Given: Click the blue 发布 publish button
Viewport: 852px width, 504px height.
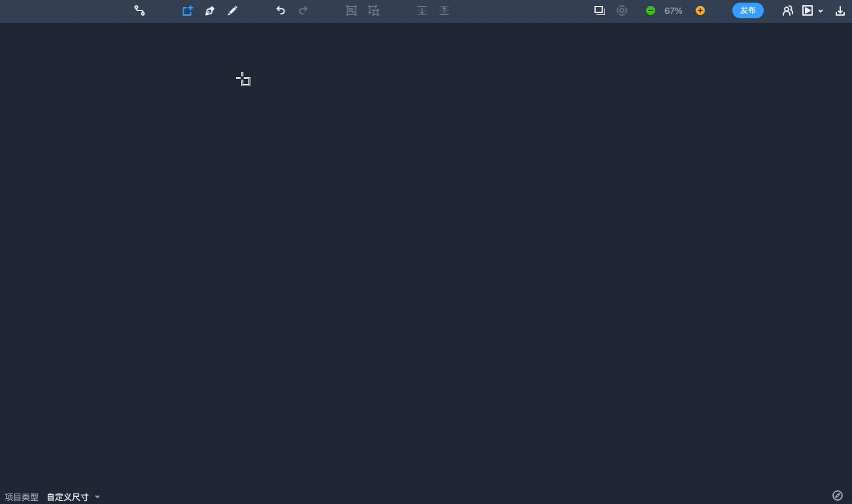Looking at the screenshot, I should (747, 10).
